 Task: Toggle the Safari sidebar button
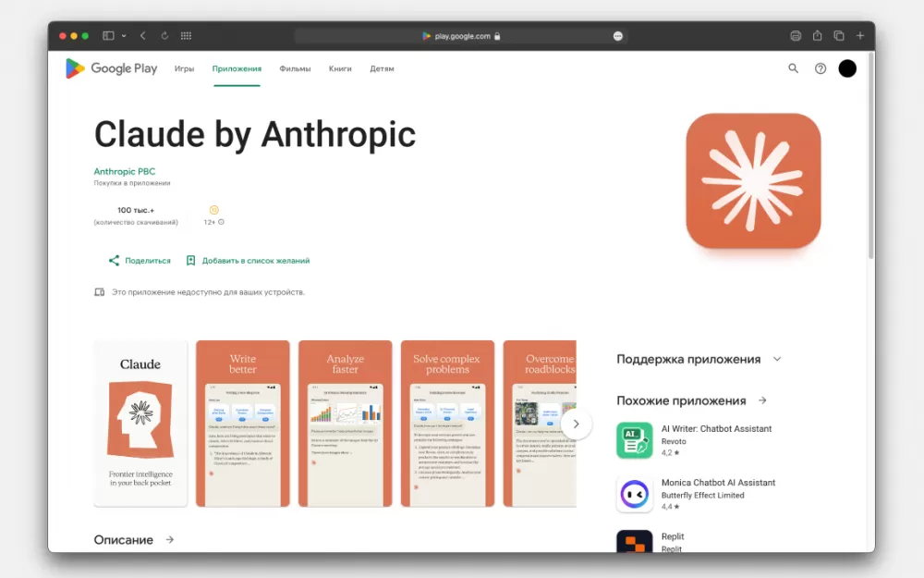pos(108,36)
